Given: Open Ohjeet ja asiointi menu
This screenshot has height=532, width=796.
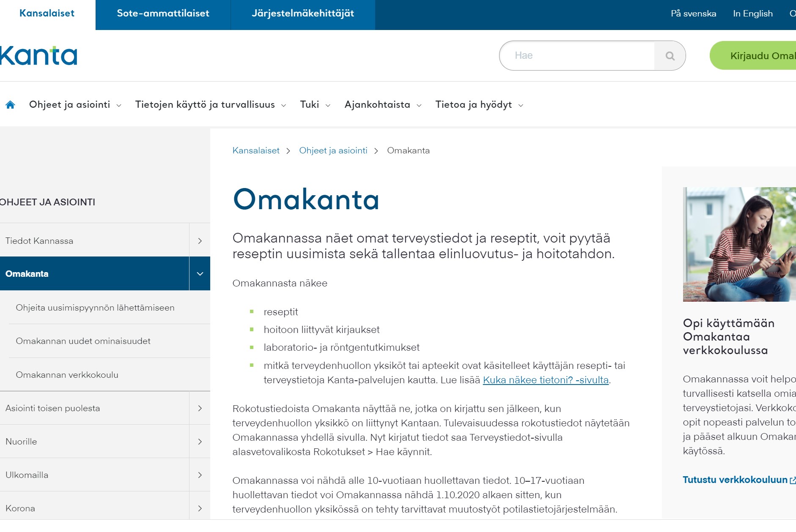Looking at the screenshot, I should coord(70,105).
